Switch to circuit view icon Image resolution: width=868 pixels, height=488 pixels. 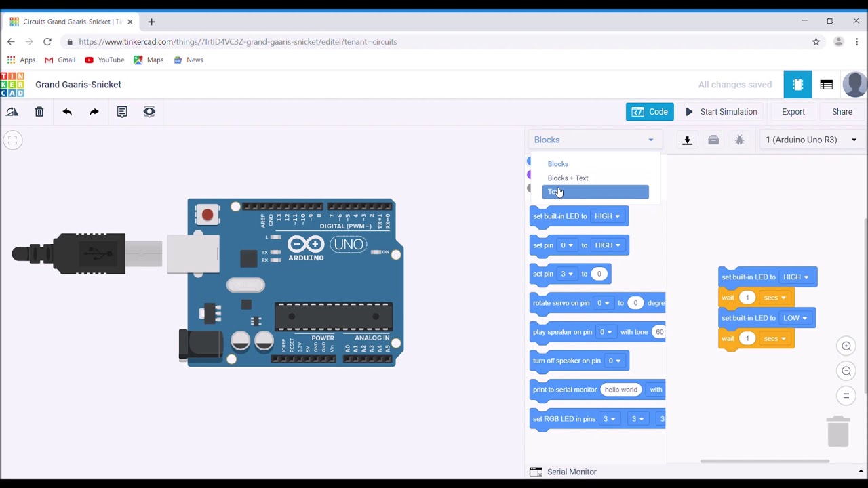click(797, 85)
